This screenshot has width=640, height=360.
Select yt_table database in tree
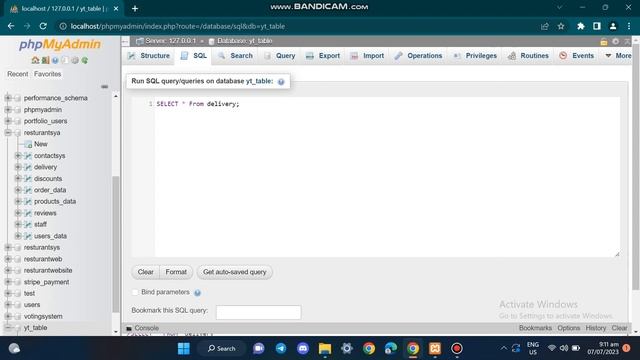pyautogui.click(x=36, y=328)
